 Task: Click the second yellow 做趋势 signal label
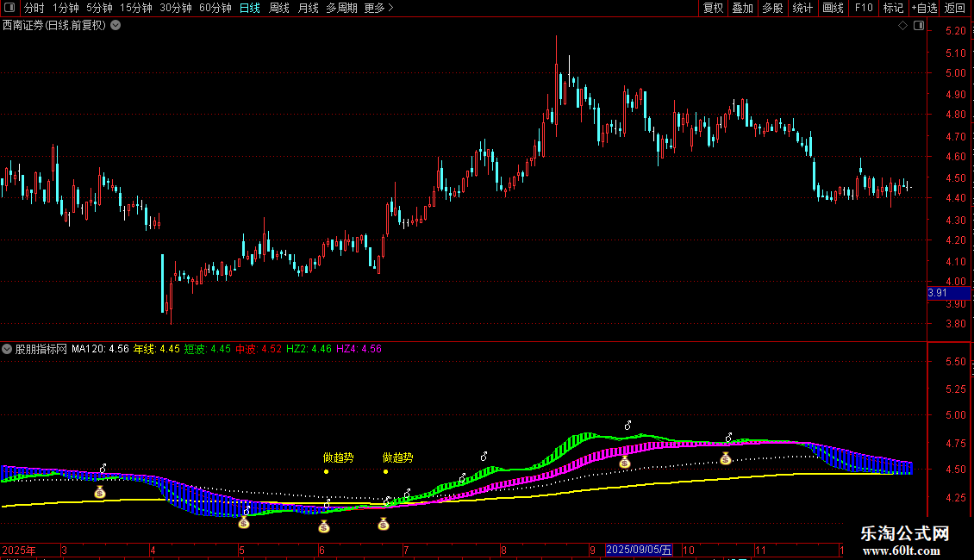397,457
